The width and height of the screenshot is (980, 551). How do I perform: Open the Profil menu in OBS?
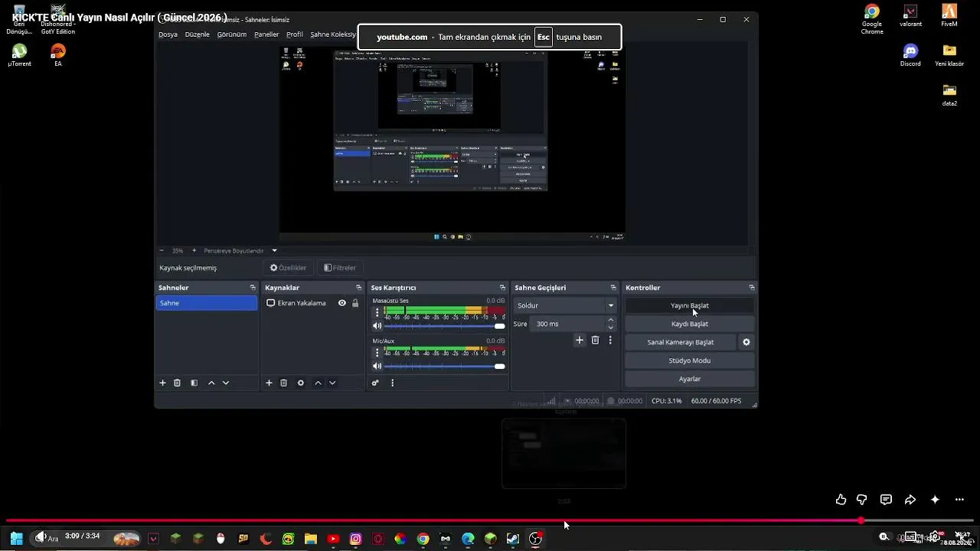(295, 34)
